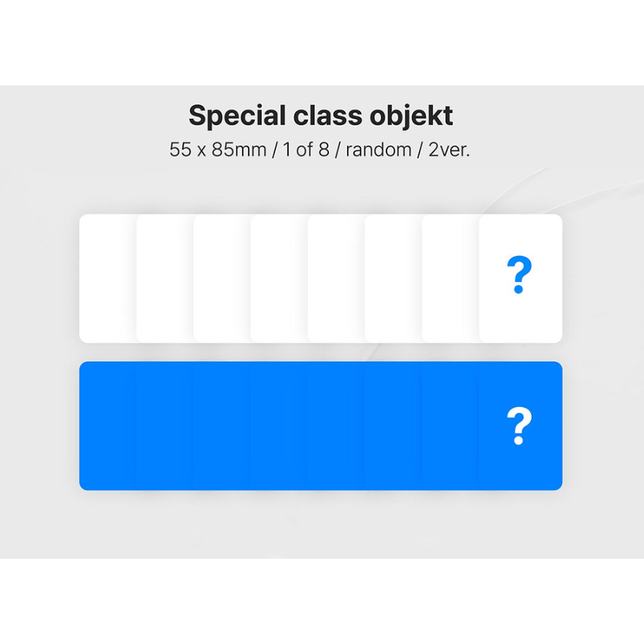Image resolution: width=644 pixels, height=644 pixels.
Task: Open the fourth white card from left
Action: [x=279, y=279]
